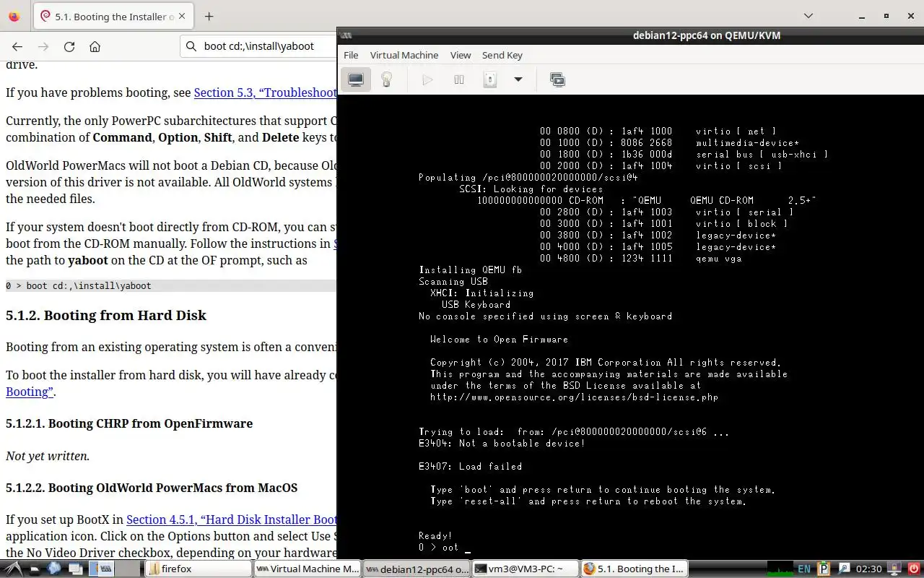The width and height of the screenshot is (924, 578).
Task: Click the 'Not yet written.' text
Action: click(48, 456)
